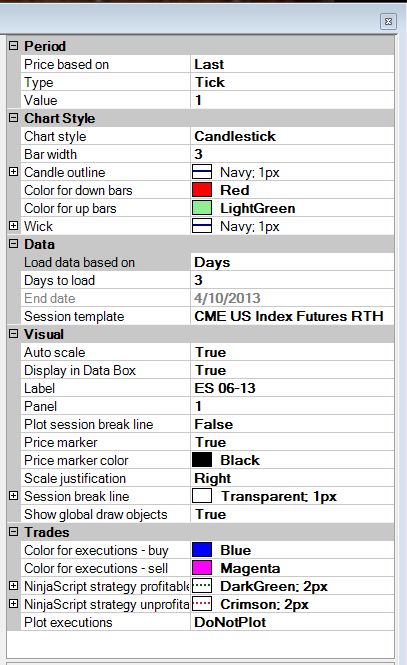The width and height of the screenshot is (407, 665).
Task: Collapse the Chart Style section
Action: (x=14, y=117)
